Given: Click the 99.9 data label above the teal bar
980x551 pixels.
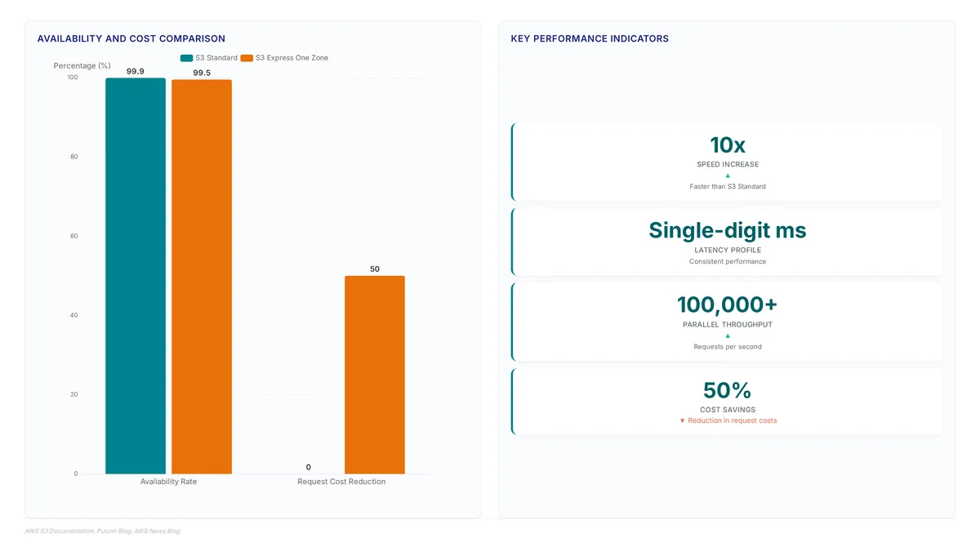Looking at the screenshot, I should (136, 71).
